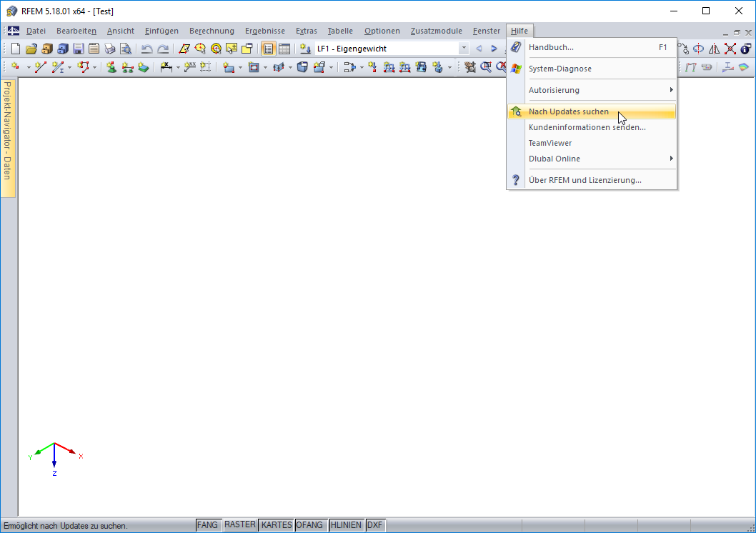The image size is (756, 533).
Task: Save the model with the floppy disk icon
Action: point(78,49)
